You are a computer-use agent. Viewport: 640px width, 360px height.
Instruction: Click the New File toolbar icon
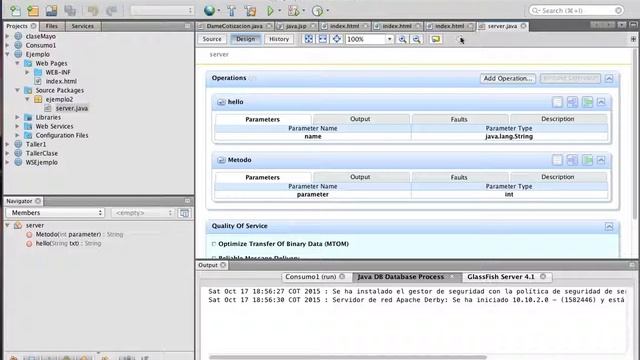coord(15,10)
